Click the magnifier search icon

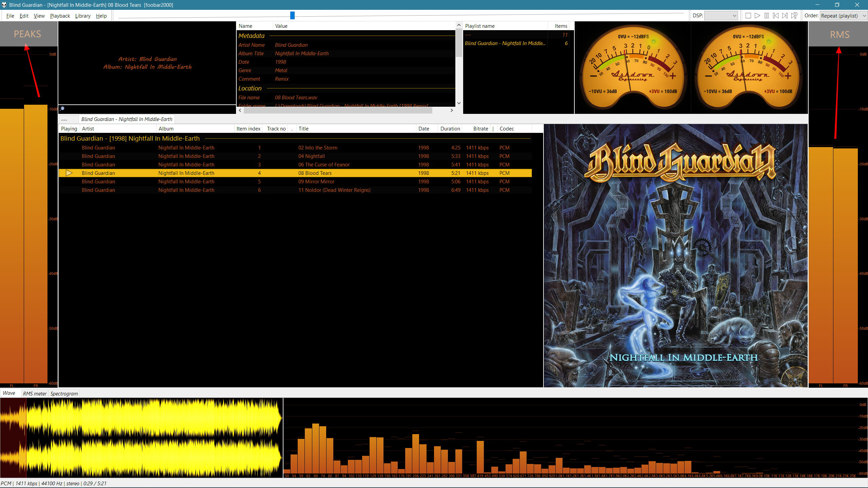point(62,109)
